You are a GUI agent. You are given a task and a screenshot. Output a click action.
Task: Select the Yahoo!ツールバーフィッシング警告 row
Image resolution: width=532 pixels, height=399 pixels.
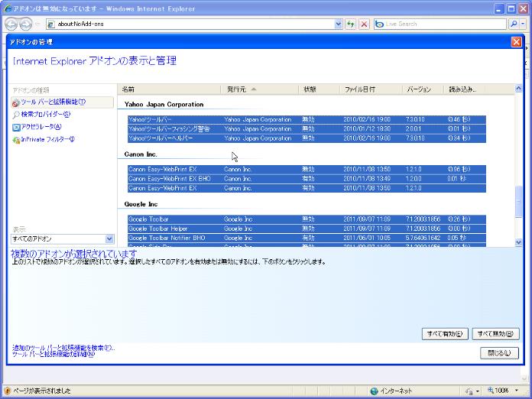[x=307, y=129]
